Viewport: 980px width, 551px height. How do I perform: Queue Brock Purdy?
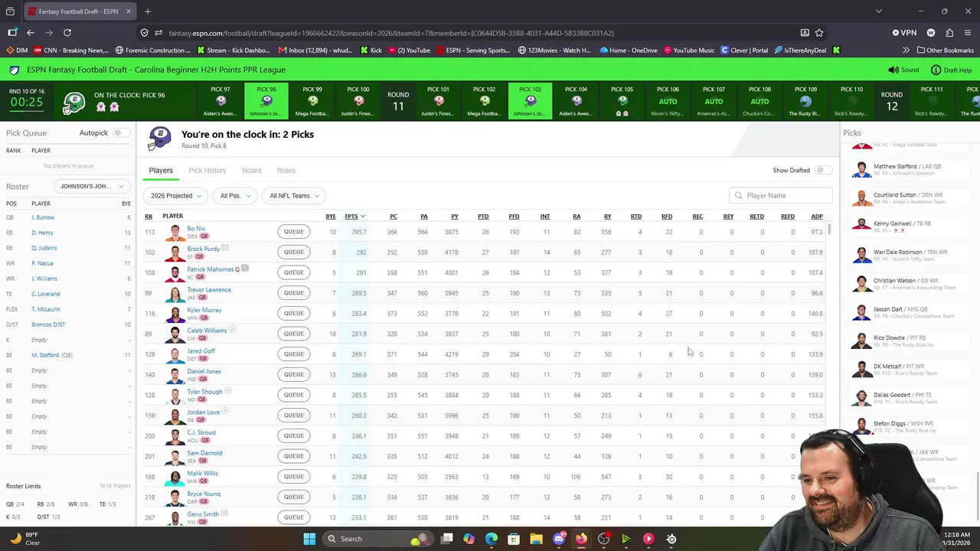pyautogui.click(x=294, y=252)
